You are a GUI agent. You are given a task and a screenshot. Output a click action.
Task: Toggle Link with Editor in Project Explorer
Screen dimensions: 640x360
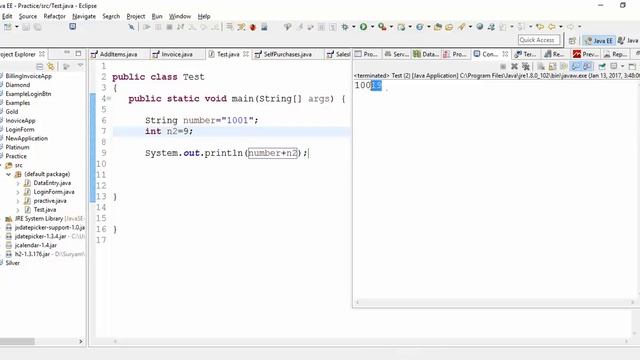pyautogui.click(x=51, y=66)
